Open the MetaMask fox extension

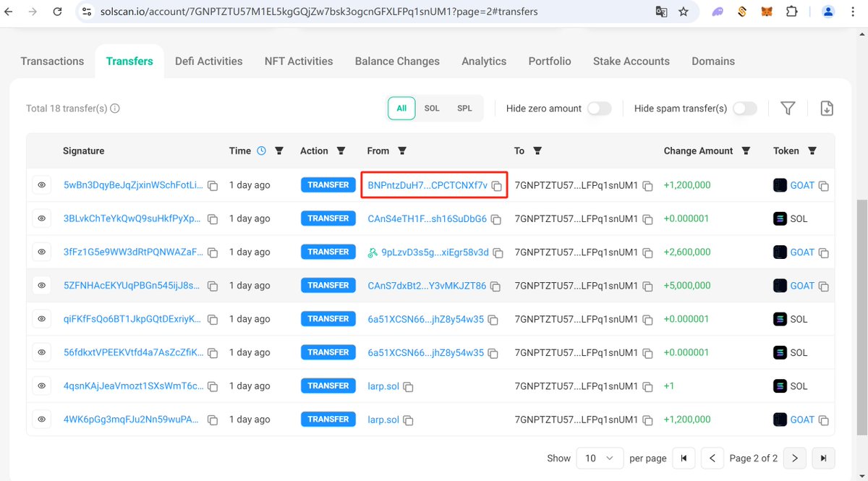coord(766,12)
